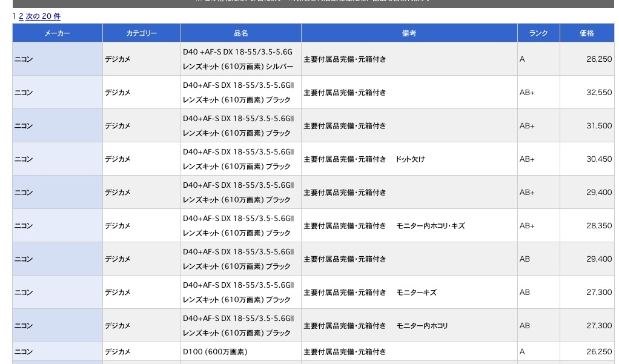This screenshot has width=619, height=364.
Task: Click the デジカメ category in the 30,450 row
Action: coord(118,159)
